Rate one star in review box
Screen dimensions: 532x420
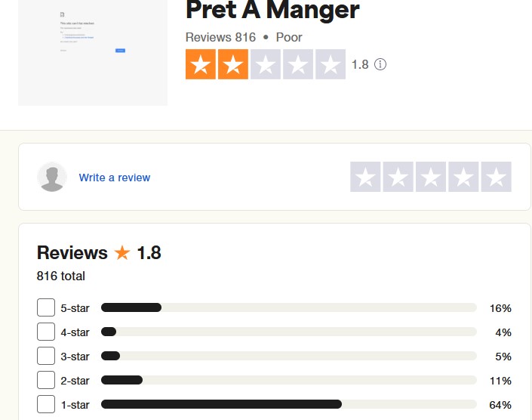click(366, 177)
